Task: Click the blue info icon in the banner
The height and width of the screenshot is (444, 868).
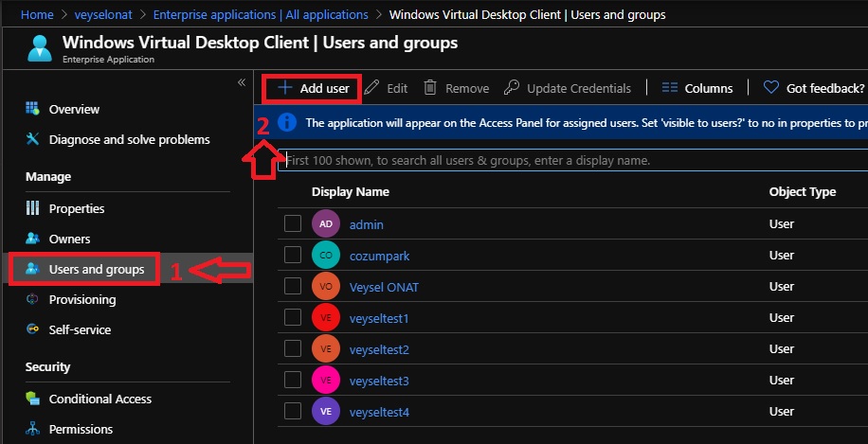Action: point(287,123)
